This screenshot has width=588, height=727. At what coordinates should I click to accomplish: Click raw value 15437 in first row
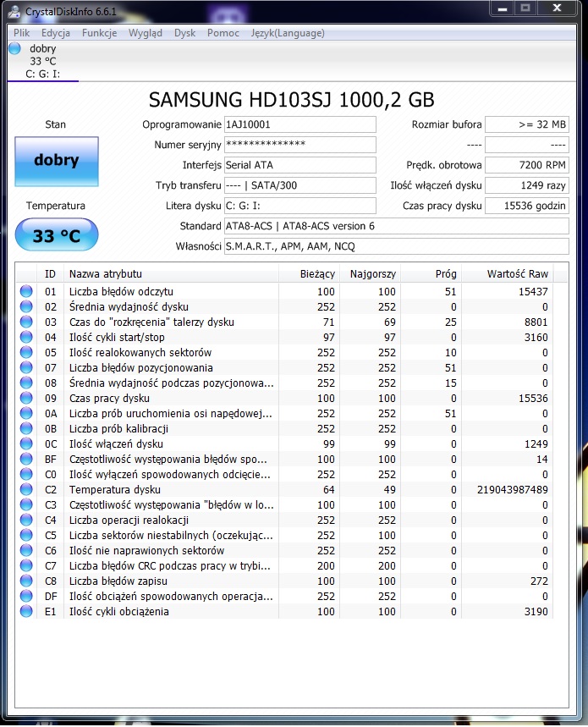click(533, 292)
